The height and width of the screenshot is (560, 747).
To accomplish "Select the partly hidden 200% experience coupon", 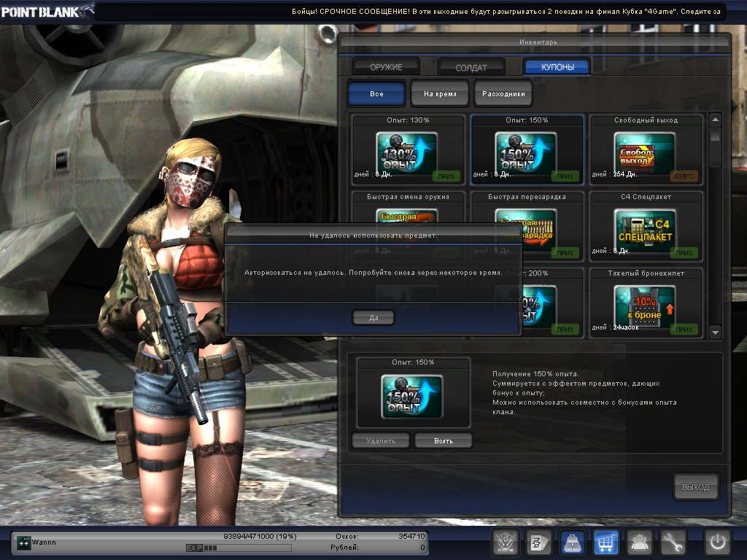I will (x=539, y=306).
